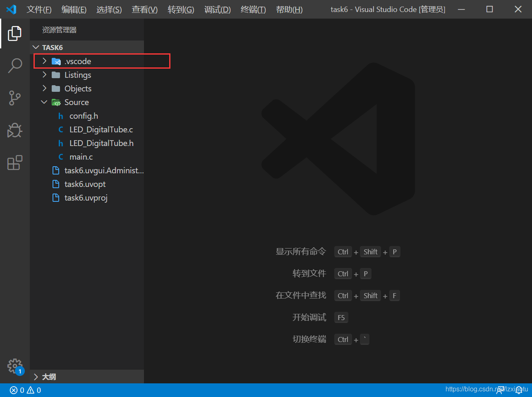Expand the .vscode folder chevron
Viewport: 532px width, 397px height.
tap(44, 61)
